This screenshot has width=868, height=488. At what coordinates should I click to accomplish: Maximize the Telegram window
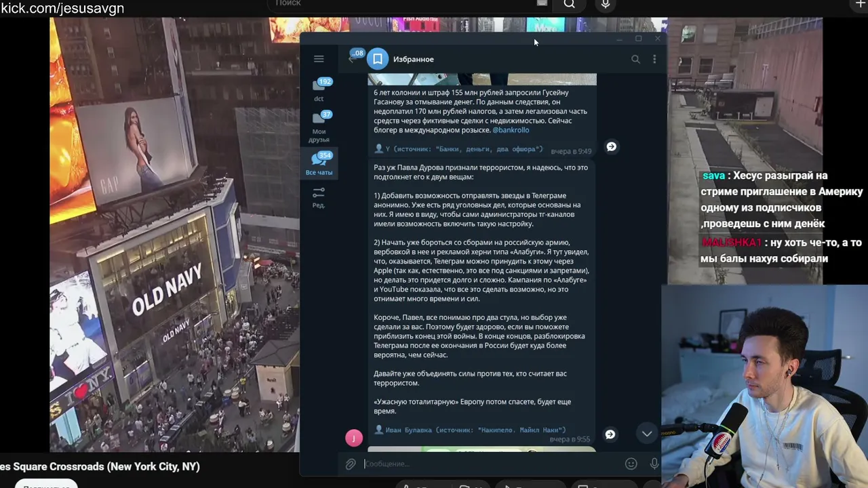tap(638, 39)
